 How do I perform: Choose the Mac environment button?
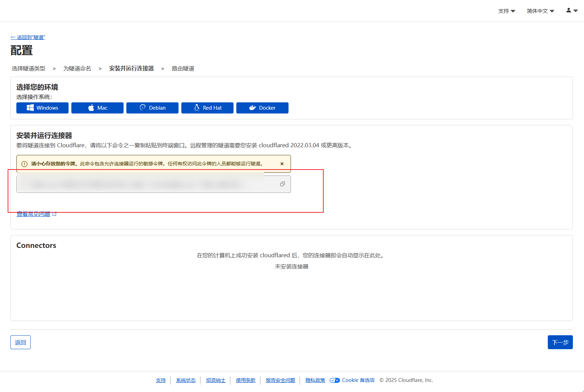(97, 108)
